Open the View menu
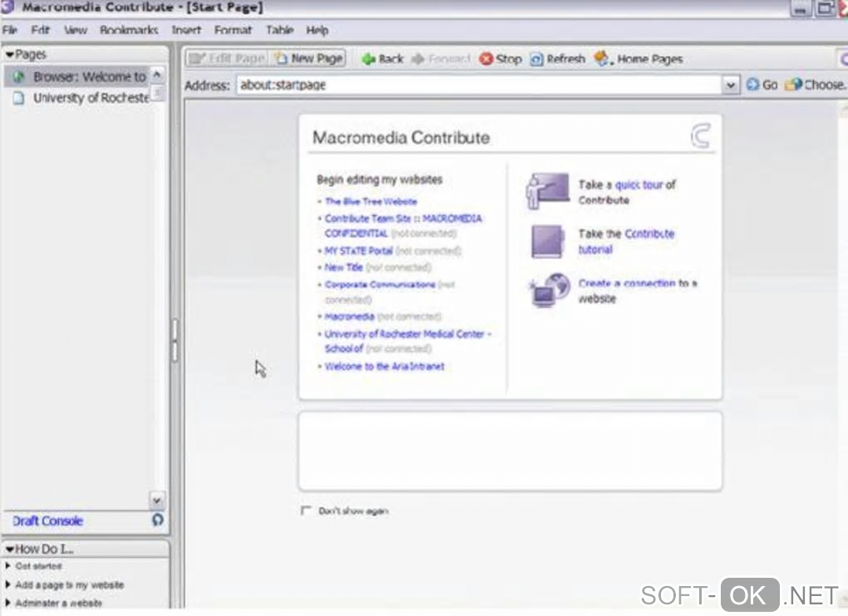The width and height of the screenshot is (848, 616). point(75,30)
